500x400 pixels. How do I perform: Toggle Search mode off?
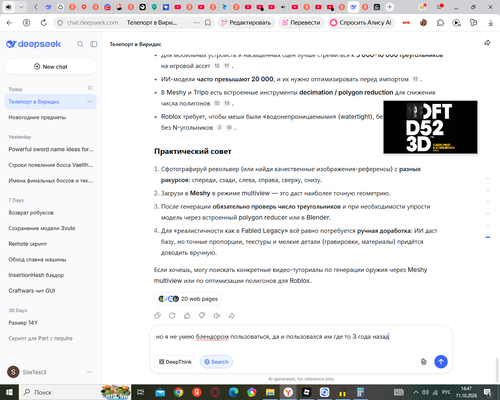pyautogui.click(x=216, y=362)
